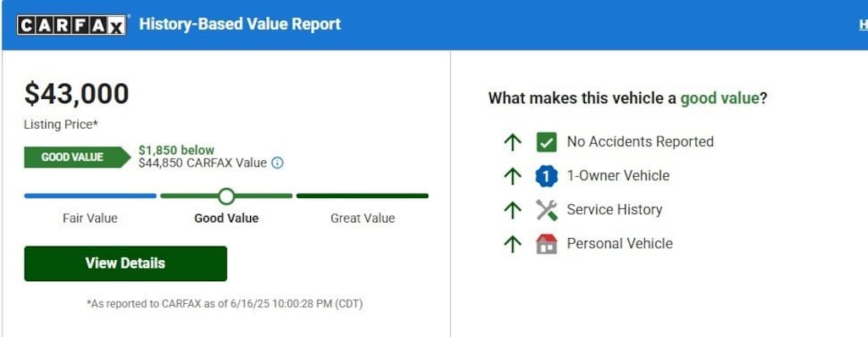Click the blue Fair Value bar segment
Image resolution: width=868 pixels, height=337 pixels.
[90, 196]
